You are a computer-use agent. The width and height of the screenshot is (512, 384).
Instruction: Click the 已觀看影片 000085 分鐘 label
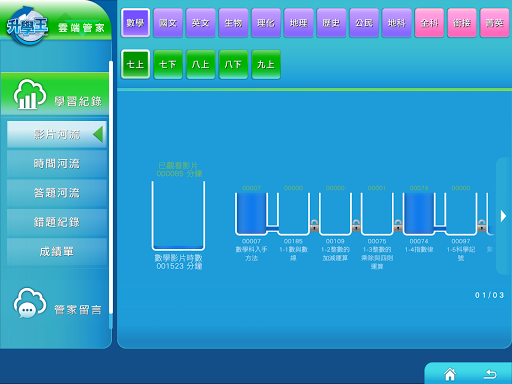[x=179, y=169]
